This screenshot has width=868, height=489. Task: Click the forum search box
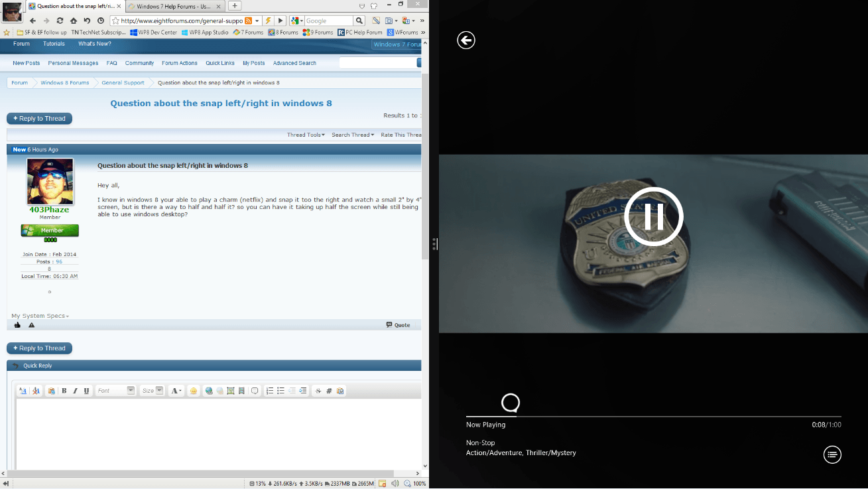[x=377, y=63]
